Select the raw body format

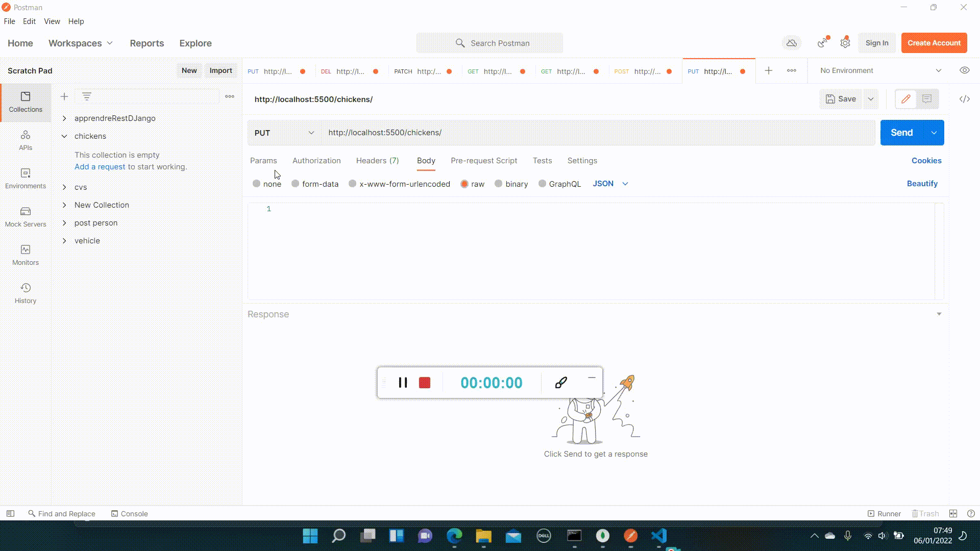(x=473, y=184)
